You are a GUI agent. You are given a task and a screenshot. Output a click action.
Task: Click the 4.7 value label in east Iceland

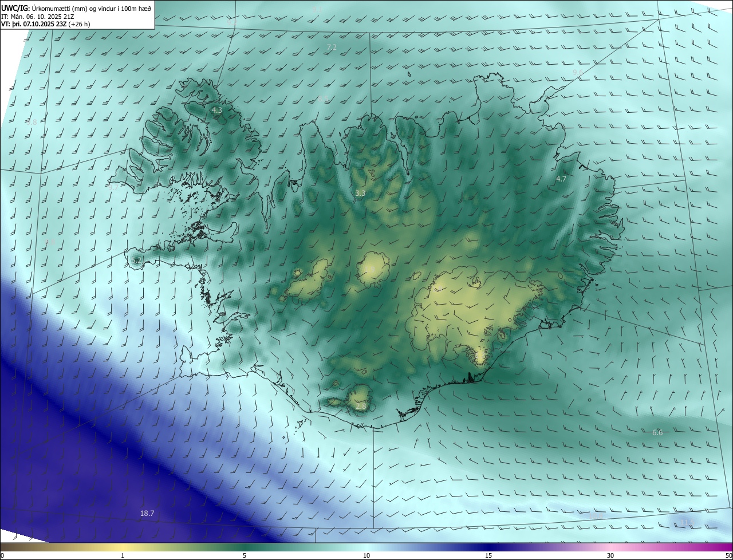click(x=561, y=179)
